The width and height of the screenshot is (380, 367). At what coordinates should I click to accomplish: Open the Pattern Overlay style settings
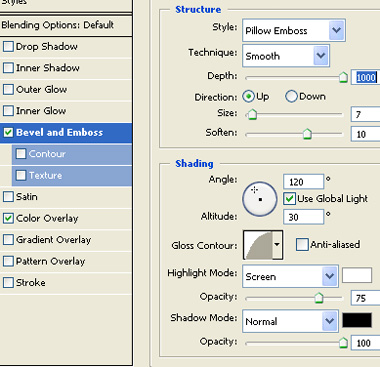[50, 261]
